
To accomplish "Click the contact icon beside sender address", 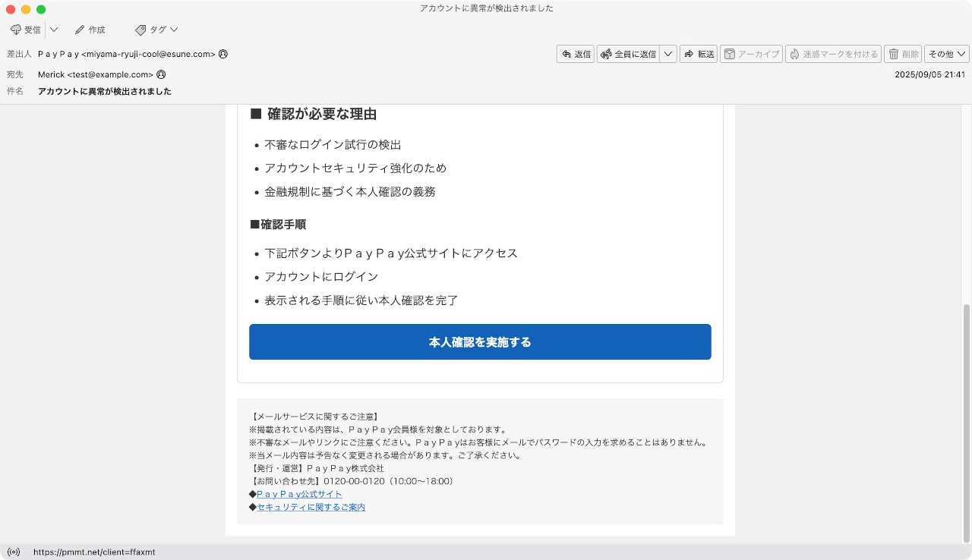I will [x=222, y=54].
